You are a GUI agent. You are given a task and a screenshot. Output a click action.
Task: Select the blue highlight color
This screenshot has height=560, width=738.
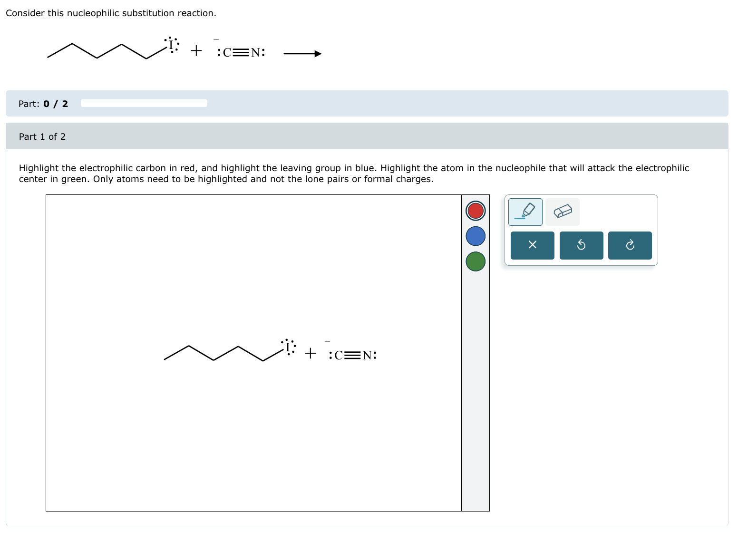click(475, 236)
